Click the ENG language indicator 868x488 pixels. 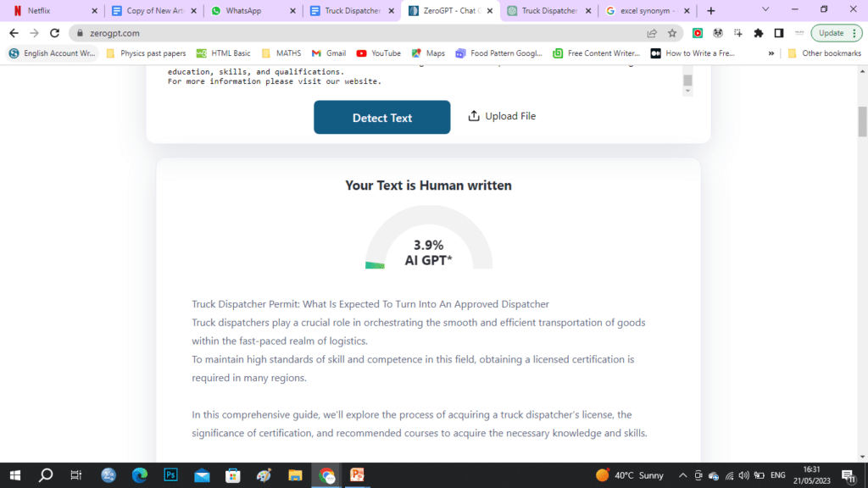pyautogui.click(x=778, y=475)
